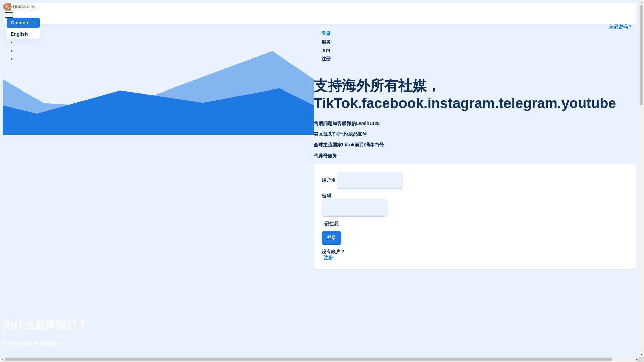This screenshot has height=362, width=644.
Task: Open the 登录 navigation item
Action: point(326,33)
